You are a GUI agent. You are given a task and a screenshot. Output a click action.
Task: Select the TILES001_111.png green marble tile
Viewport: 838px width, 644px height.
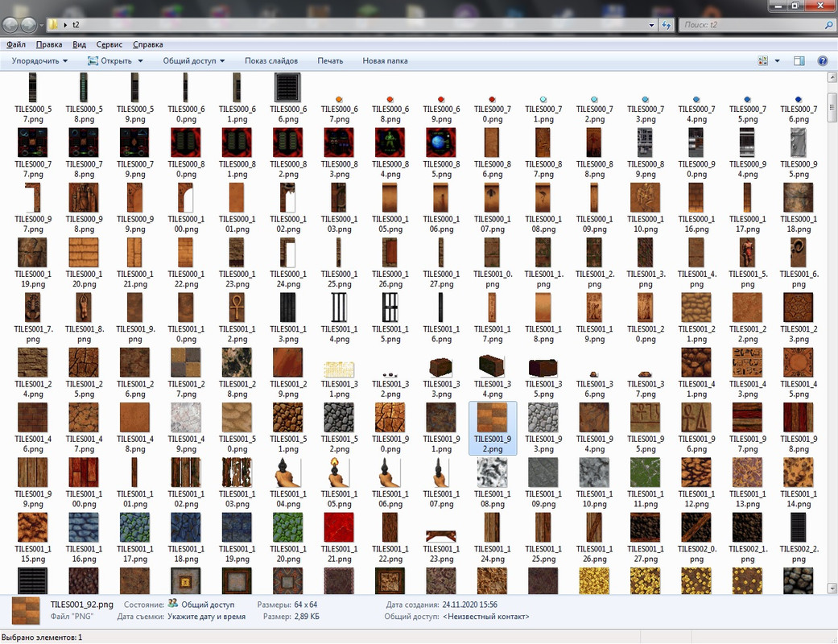(x=645, y=473)
